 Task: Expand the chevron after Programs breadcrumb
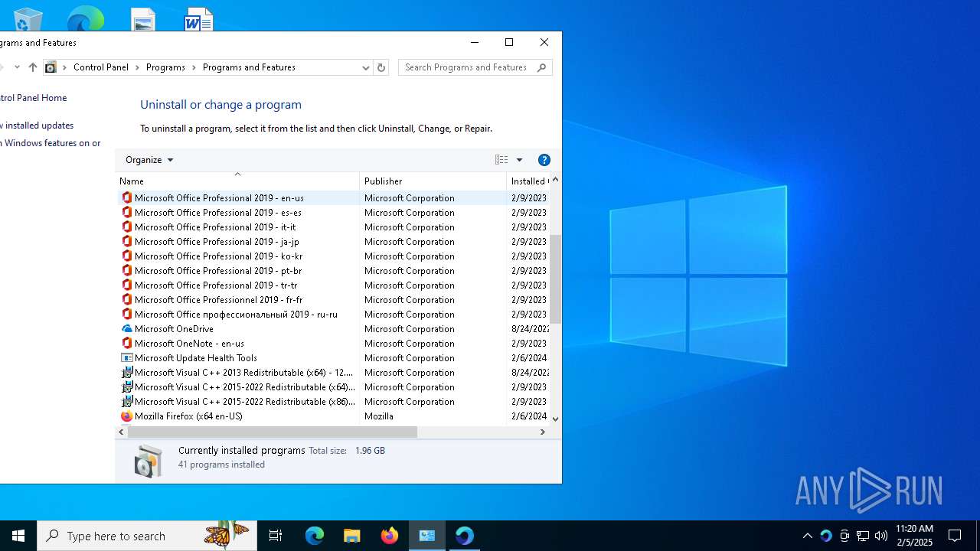[194, 67]
